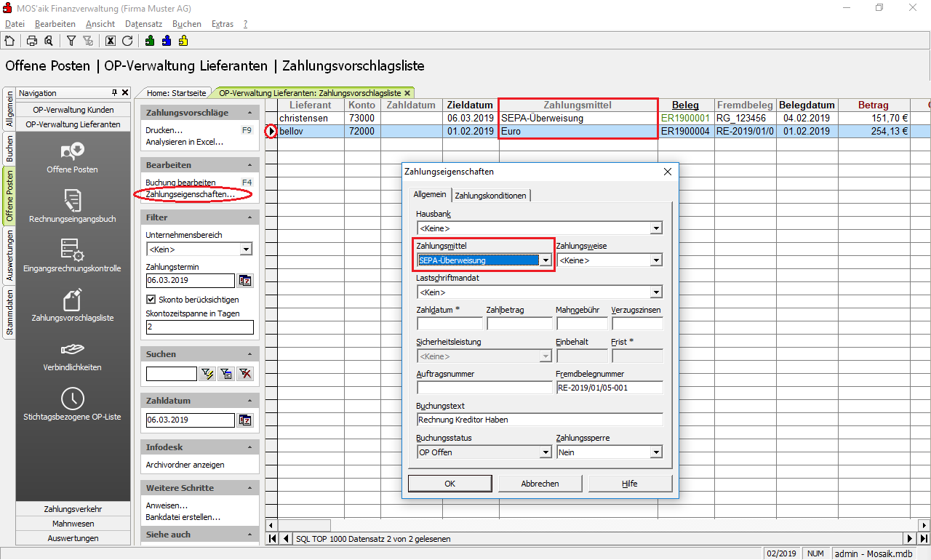This screenshot has width=931, height=560.
Task: Click the refresh icon in the toolbar
Action: coord(127,41)
